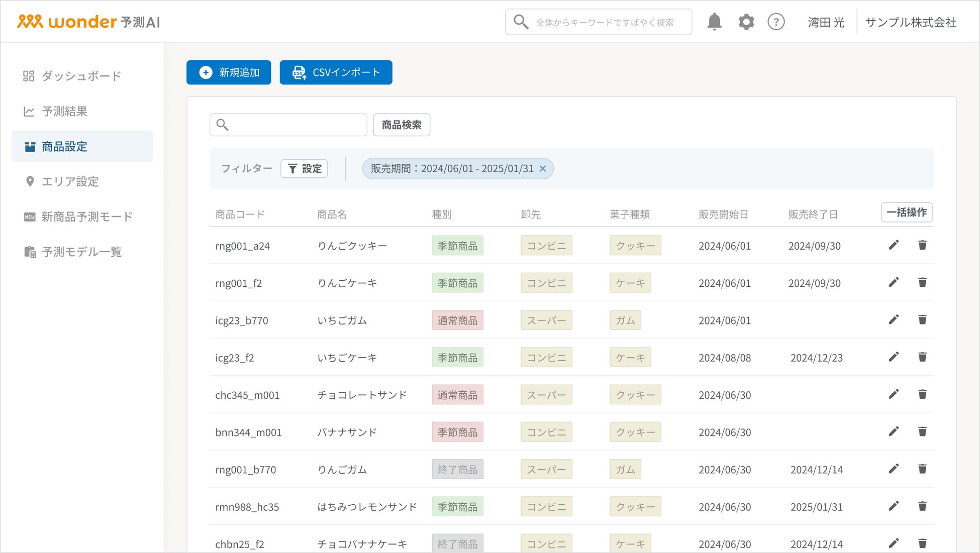Edit the はちみつレモンサンド row
The image size is (980, 553).
pyautogui.click(x=894, y=506)
